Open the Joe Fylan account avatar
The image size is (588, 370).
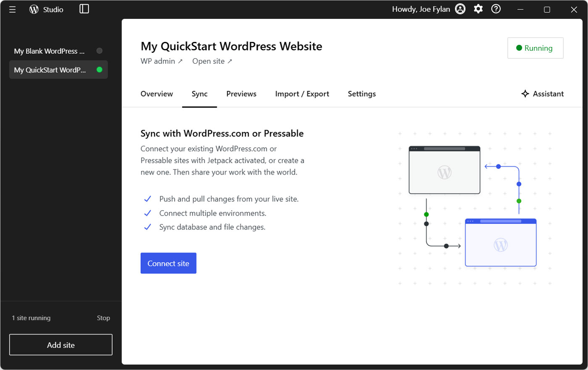460,9
